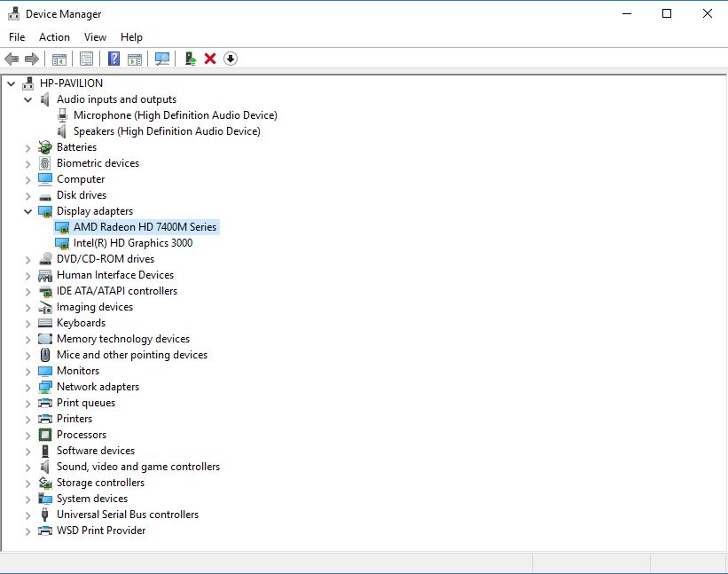The width and height of the screenshot is (728, 574).
Task: Click Show/Hide console tree icon
Action: coord(59,59)
